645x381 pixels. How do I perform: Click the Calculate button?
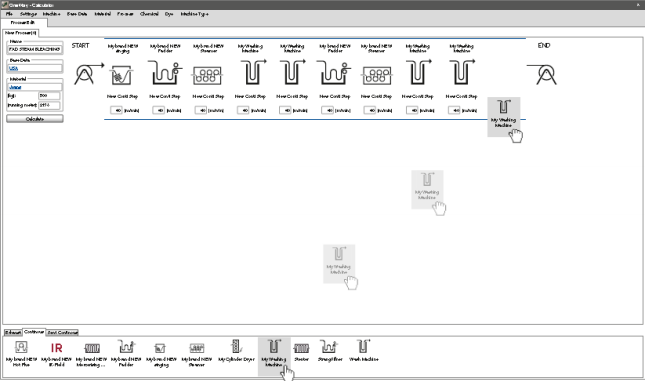click(35, 119)
